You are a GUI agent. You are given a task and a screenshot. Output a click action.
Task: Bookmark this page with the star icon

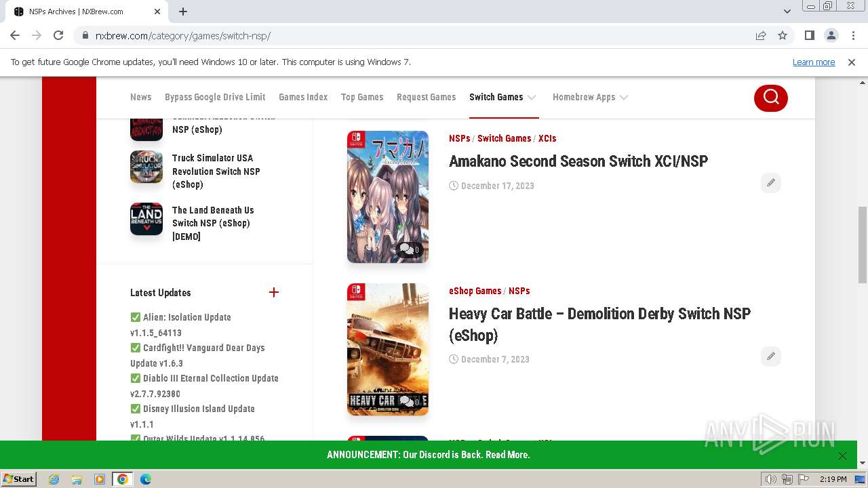[x=783, y=35]
